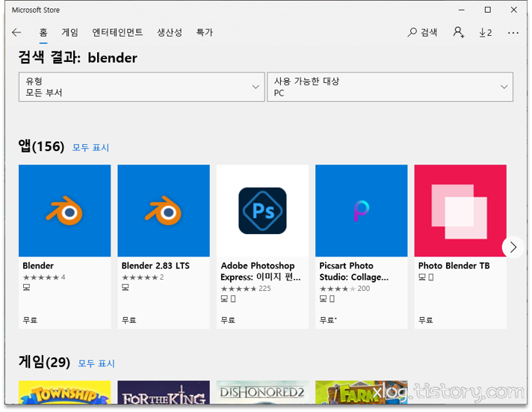Click the Picsart Photo Studio icon
This screenshot has width=532, height=412.
coord(362,211)
